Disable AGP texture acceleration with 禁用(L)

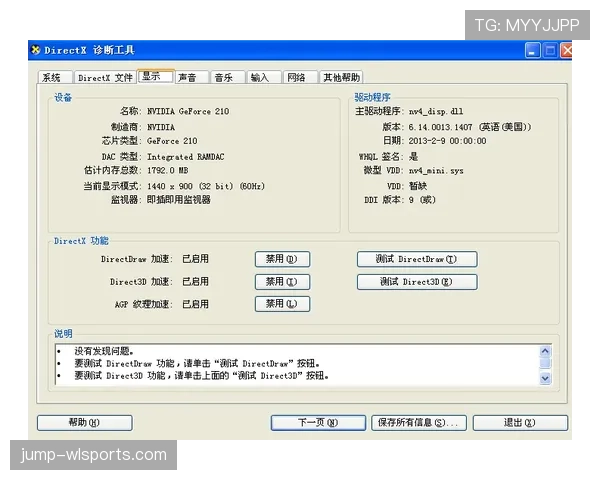tap(282, 304)
